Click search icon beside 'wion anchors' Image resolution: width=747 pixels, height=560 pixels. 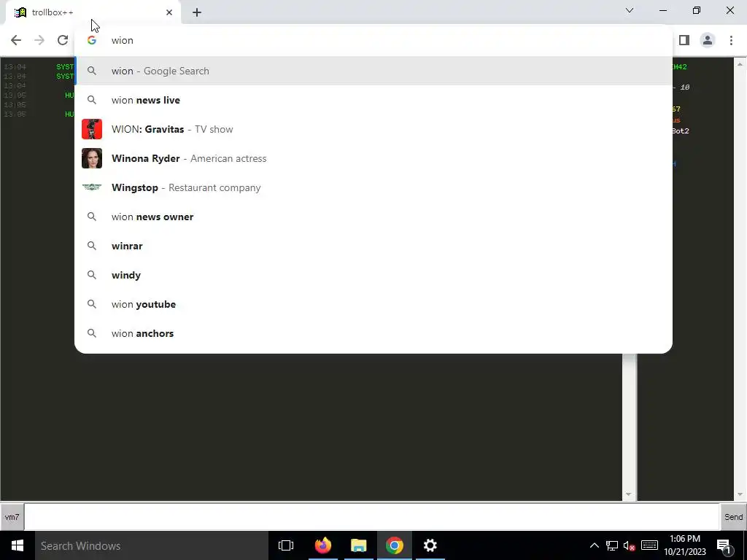click(92, 333)
